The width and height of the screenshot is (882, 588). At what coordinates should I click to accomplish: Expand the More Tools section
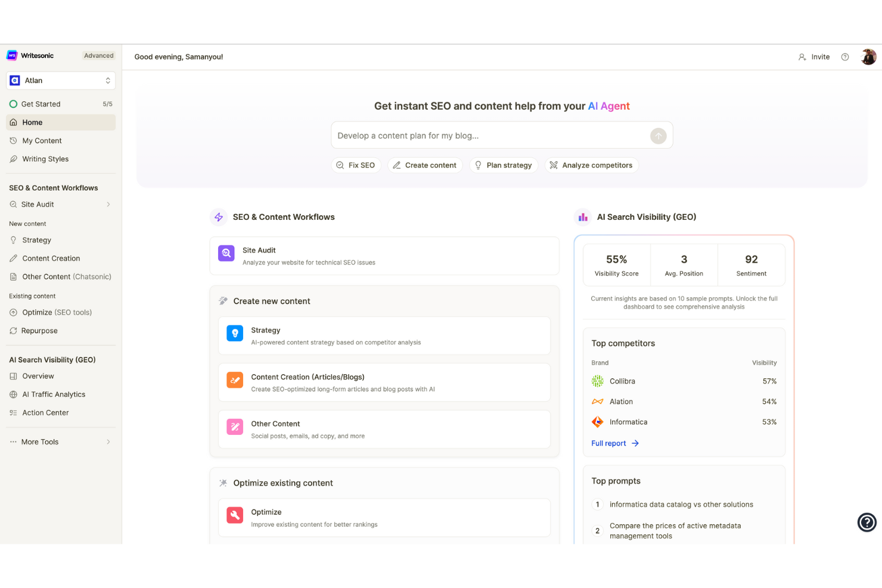39,441
